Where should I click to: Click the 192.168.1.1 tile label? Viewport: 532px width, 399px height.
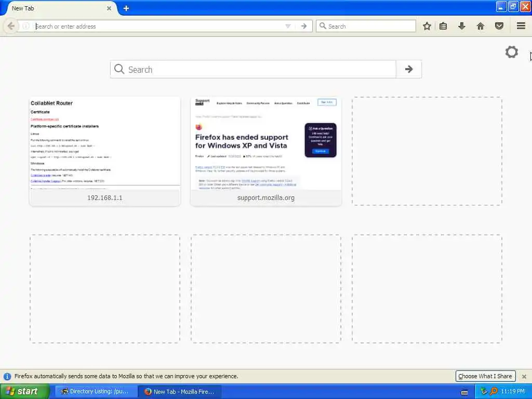pyautogui.click(x=105, y=198)
